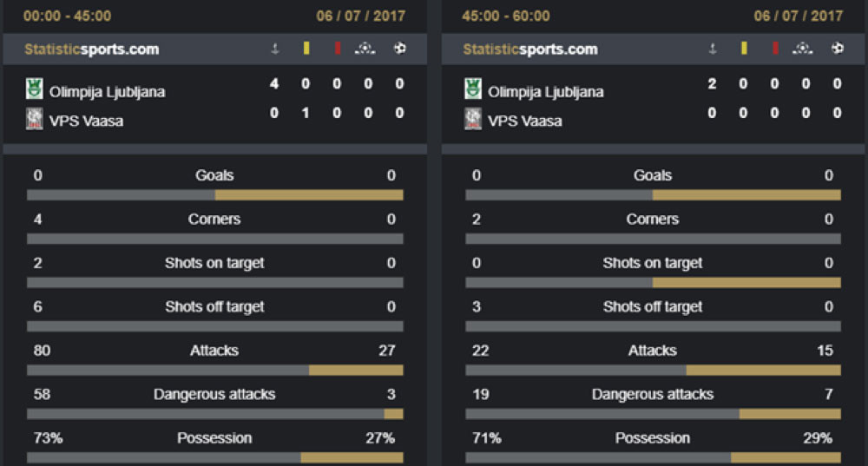
Task: Open Statisticsports.com link in left panel
Action: click(91, 49)
